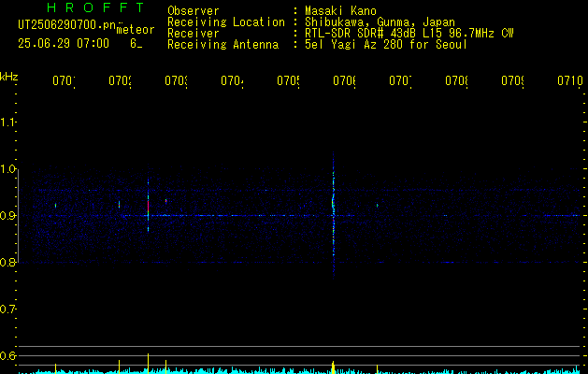Viewport: 588px width, 374px height.
Task: Select the date stamp 25.06.29 07:00
Action: tap(64, 44)
